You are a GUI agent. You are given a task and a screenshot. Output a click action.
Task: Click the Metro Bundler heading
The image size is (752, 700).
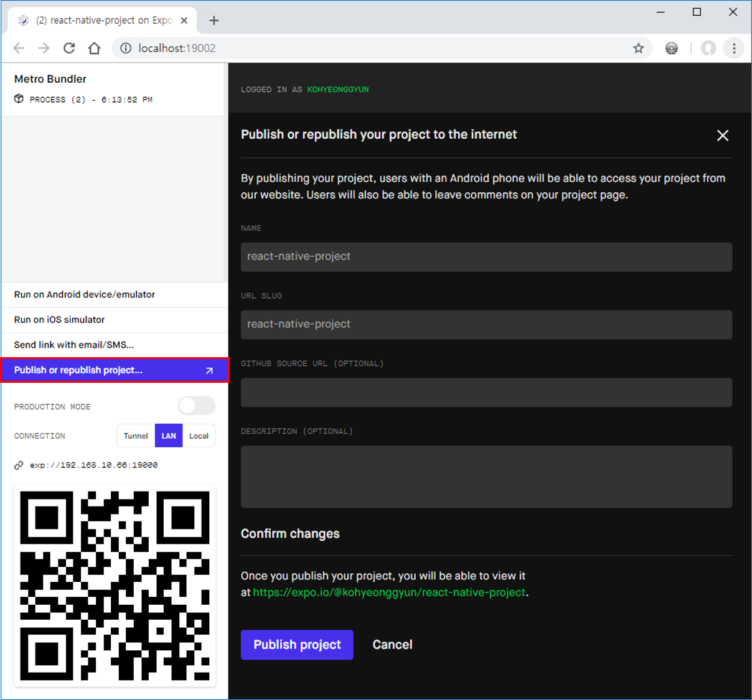pyautogui.click(x=50, y=79)
